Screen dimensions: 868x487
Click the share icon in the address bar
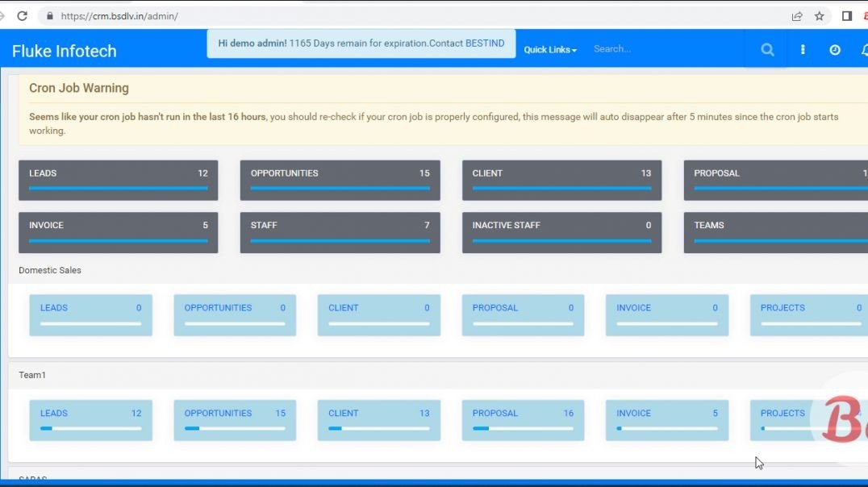click(796, 15)
